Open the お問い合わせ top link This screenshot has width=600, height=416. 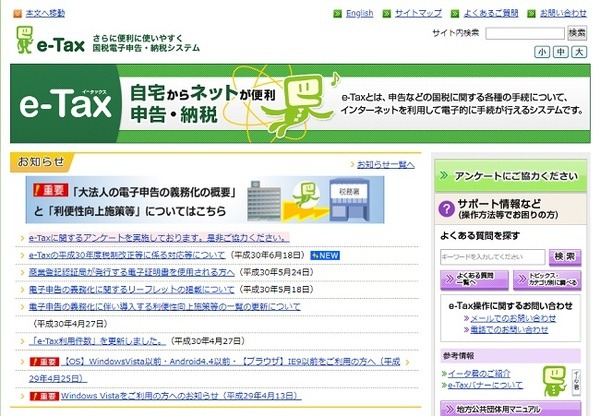tap(563, 14)
